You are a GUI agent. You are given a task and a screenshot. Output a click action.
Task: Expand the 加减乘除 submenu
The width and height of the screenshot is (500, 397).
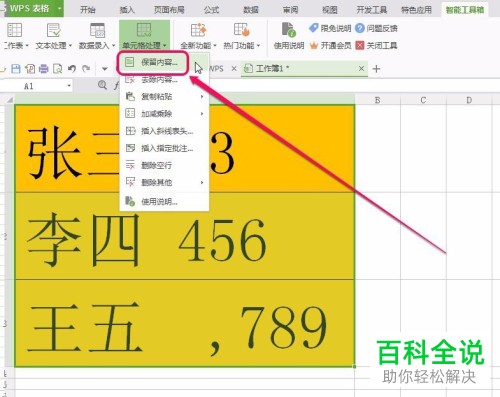point(164,114)
